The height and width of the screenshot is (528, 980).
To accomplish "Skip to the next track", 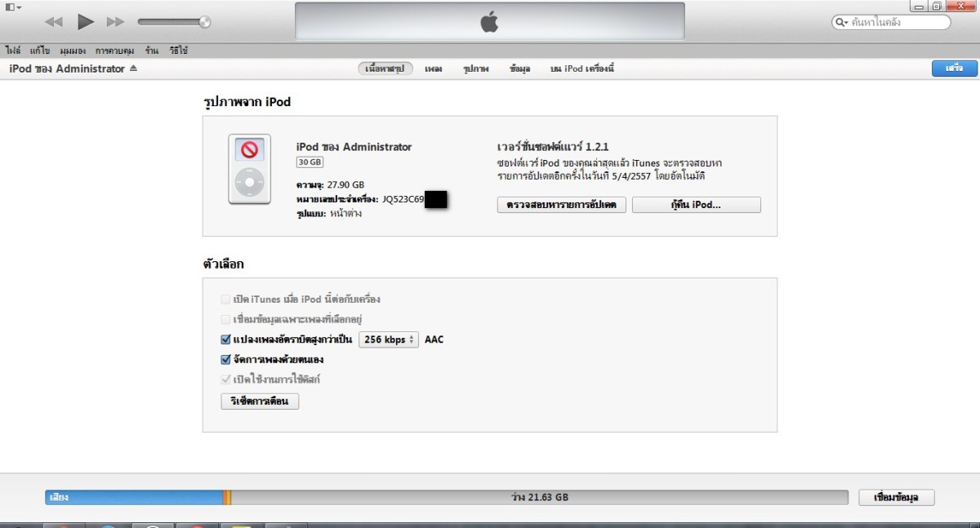I will coord(116,22).
